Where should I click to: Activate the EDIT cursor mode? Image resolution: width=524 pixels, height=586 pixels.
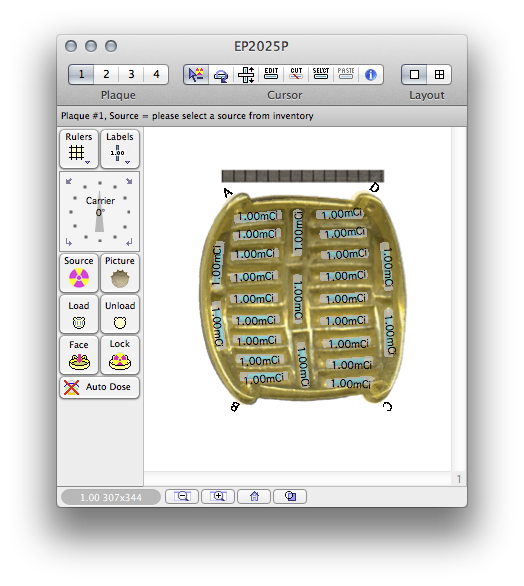point(271,75)
